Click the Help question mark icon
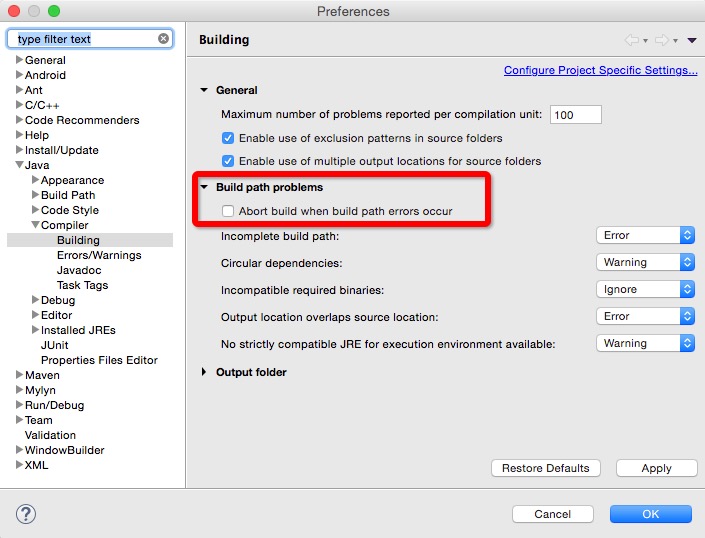Image resolution: width=705 pixels, height=538 pixels. [x=26, y=514]
